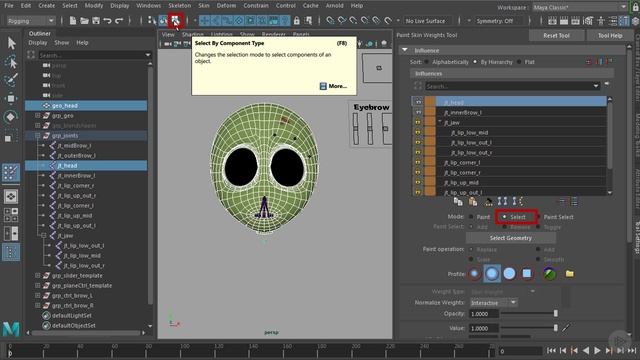The height and width of the screenshot is (360, 640).
Task: Set Mode to Paint
Action: [471, 217]
